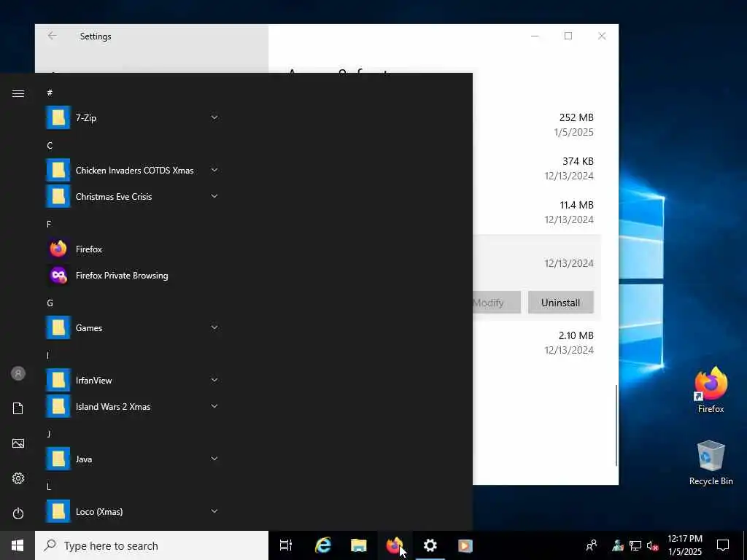Open the Start menu hamburger expand icon
Screen dimensions: 747x560
coord(18,93)
